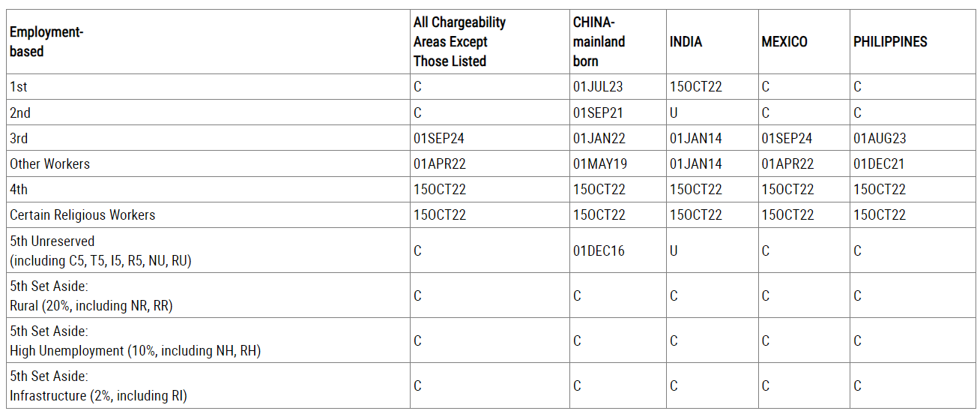Select the CHINA-mainland born column header
The width and height of the screenshot is (980, 414).
click(x=599, y=42)
